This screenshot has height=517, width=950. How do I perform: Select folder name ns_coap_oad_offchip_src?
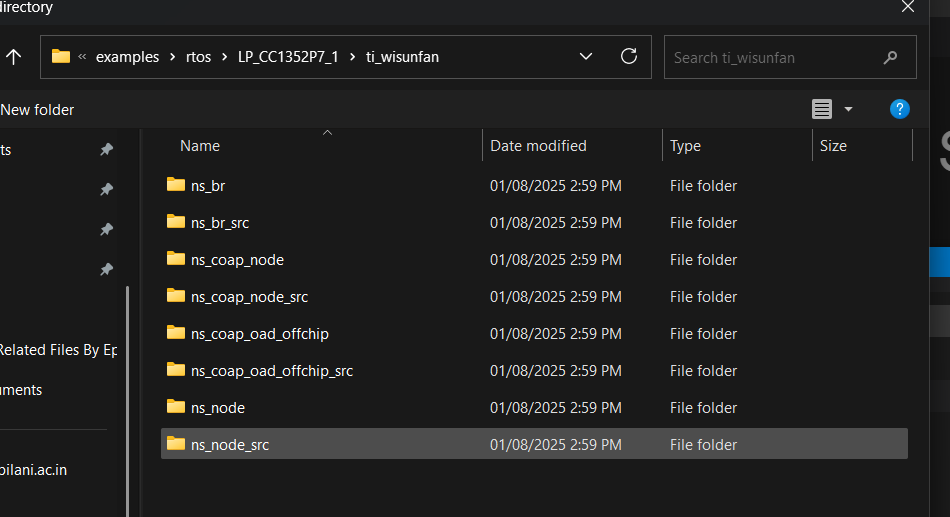pyautogui.click(x=272, y=371)
